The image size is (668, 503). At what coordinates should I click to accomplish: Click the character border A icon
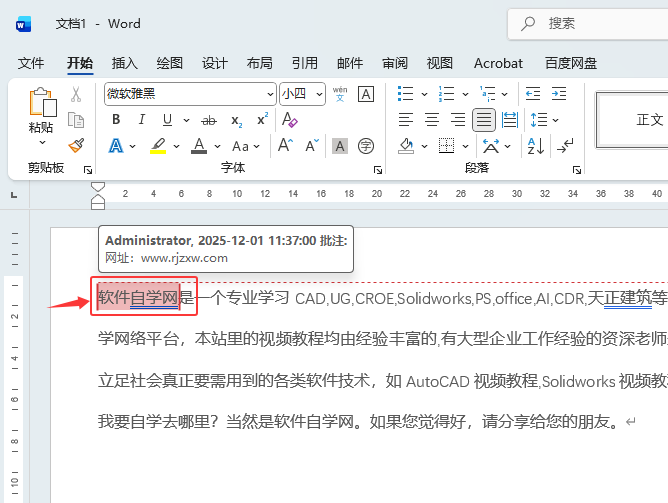[366, 94]
